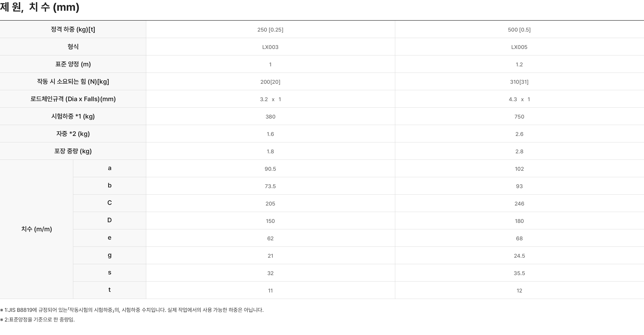
Task: Click the 246 dimension value
Action: (519, 204)
